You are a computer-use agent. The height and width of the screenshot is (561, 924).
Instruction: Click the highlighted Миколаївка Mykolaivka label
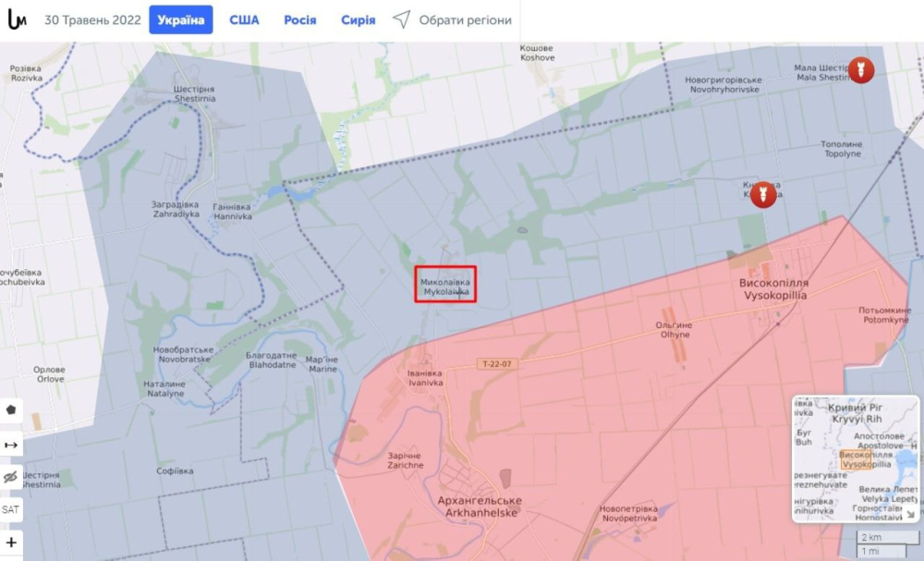point(444,286)
